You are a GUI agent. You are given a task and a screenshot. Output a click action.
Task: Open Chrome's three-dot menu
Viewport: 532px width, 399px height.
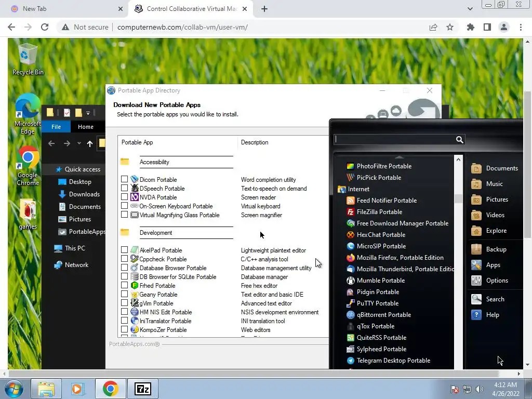pos(521,27)
